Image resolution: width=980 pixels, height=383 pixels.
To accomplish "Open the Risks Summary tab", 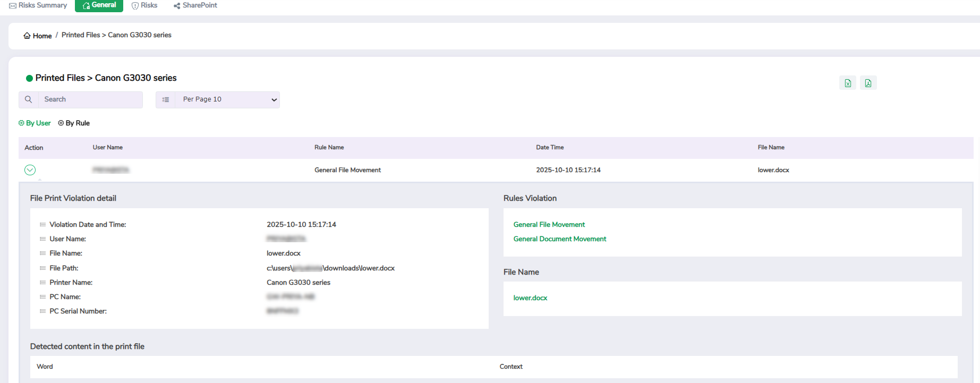I will click(x=38, y=5).
